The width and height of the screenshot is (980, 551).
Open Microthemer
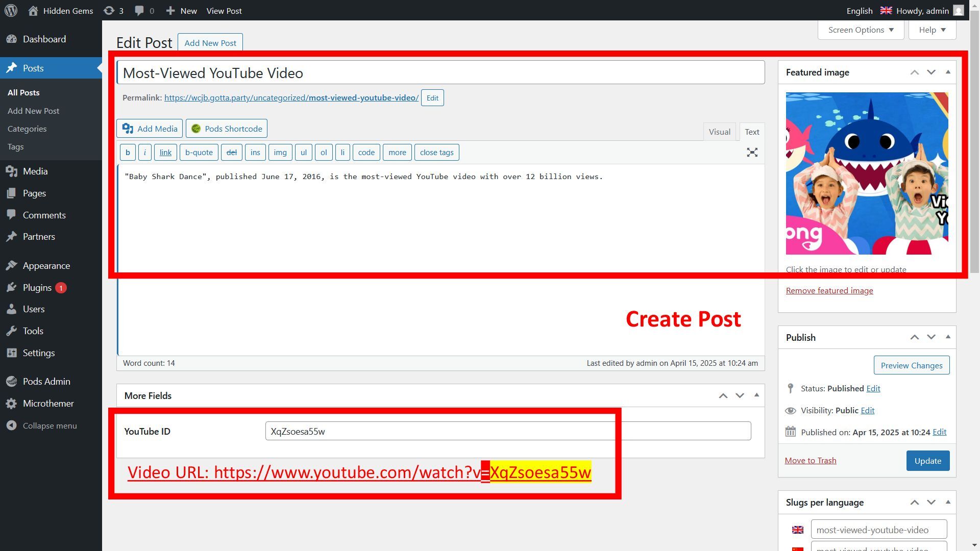(51, 404)
